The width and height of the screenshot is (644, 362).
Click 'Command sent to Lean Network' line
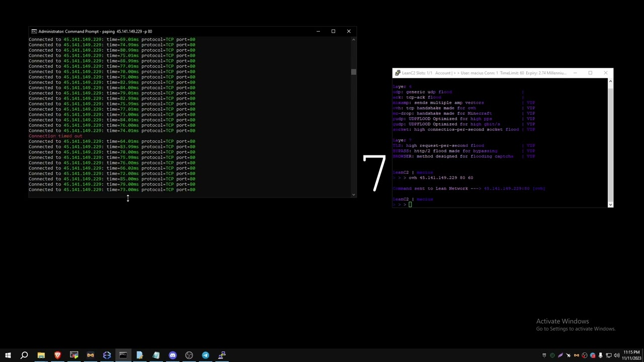tap(469, 189)
